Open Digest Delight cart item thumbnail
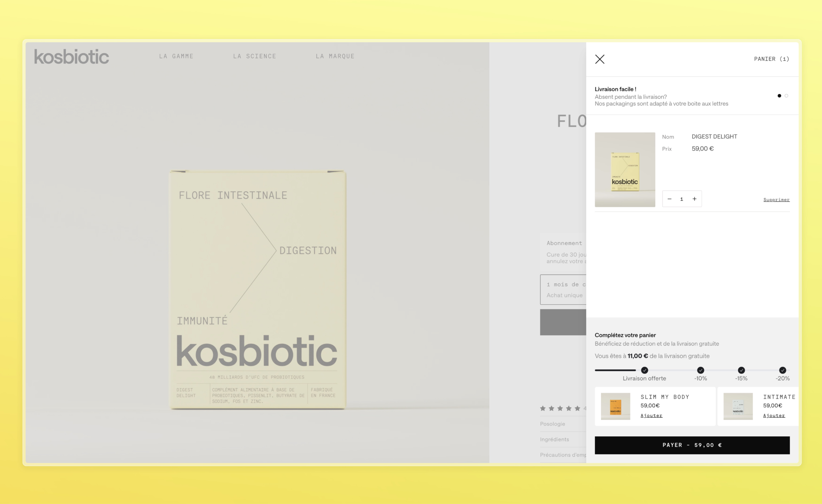The height and width of the screenshot is (504, 822). pos(625,170)
